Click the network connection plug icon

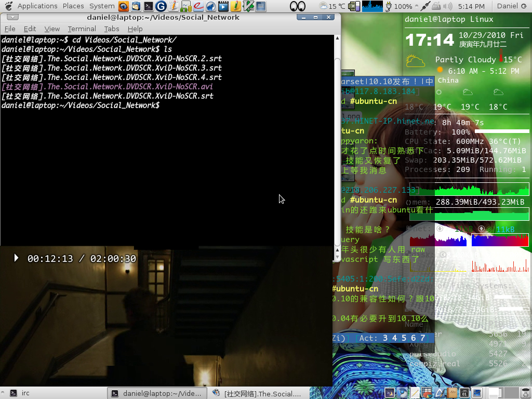[x=425, y=6]
